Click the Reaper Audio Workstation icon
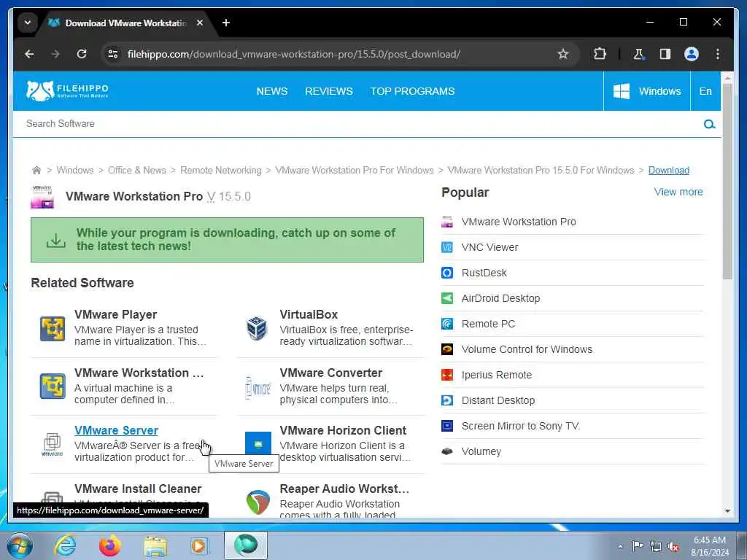 258,502
